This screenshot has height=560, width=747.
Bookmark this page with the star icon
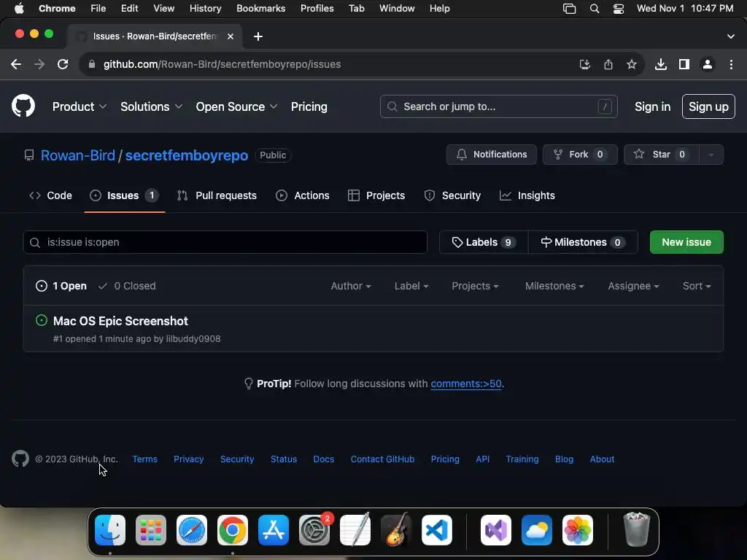632,64
